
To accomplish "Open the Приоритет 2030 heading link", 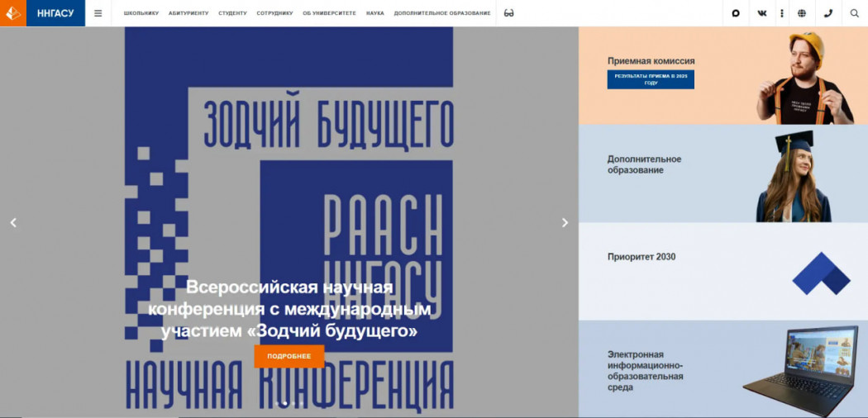I will coord(641,257).
